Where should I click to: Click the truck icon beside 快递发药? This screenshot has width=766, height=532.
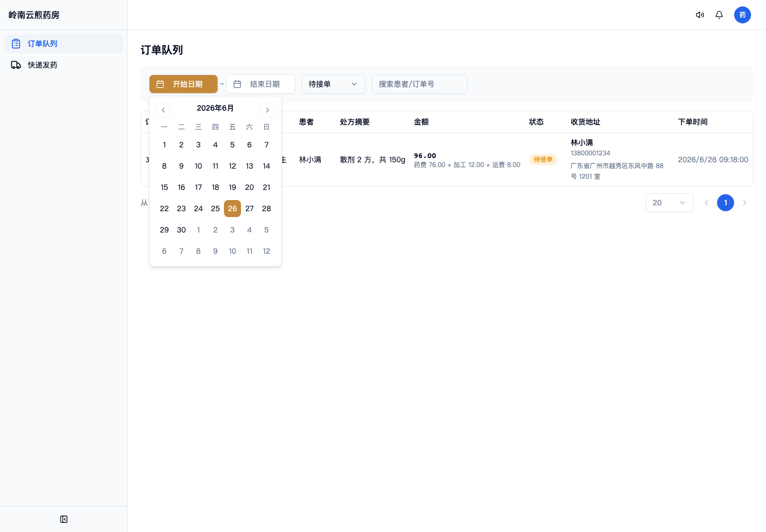point(16,65)
